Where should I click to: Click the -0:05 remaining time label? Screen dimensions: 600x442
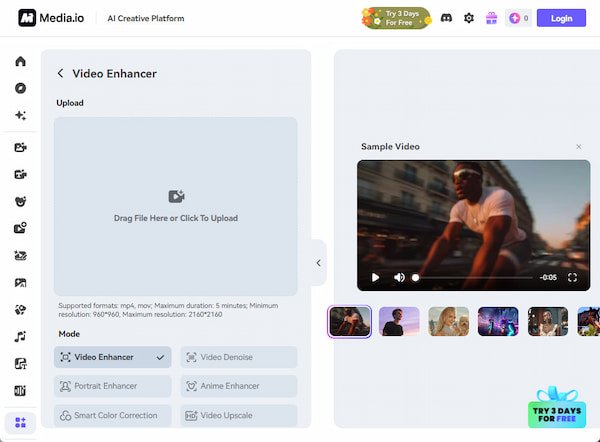[548, 277]
